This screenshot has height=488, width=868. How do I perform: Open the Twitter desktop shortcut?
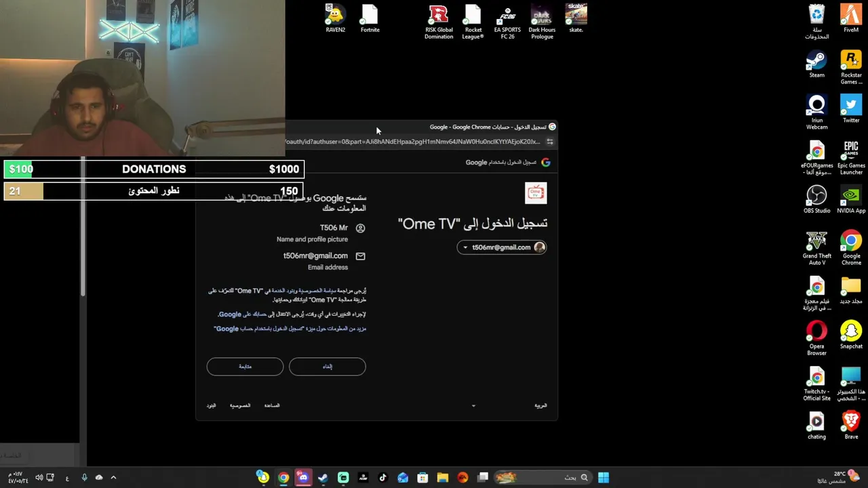click(851, 109)
